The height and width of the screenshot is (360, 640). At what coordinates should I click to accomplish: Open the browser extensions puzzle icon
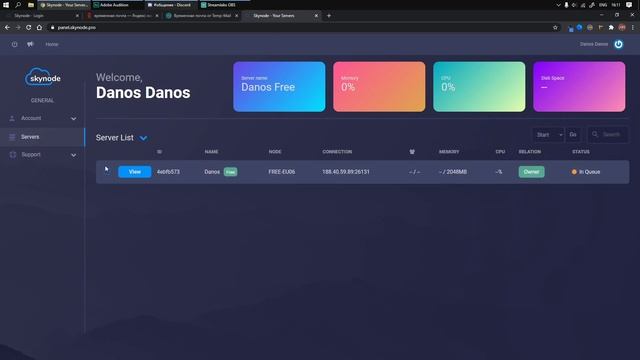(611, 27)
